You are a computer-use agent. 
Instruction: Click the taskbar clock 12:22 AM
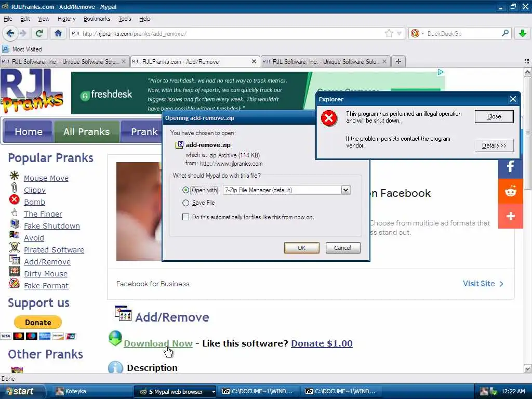pyautogui.click(x=513, y=392)
